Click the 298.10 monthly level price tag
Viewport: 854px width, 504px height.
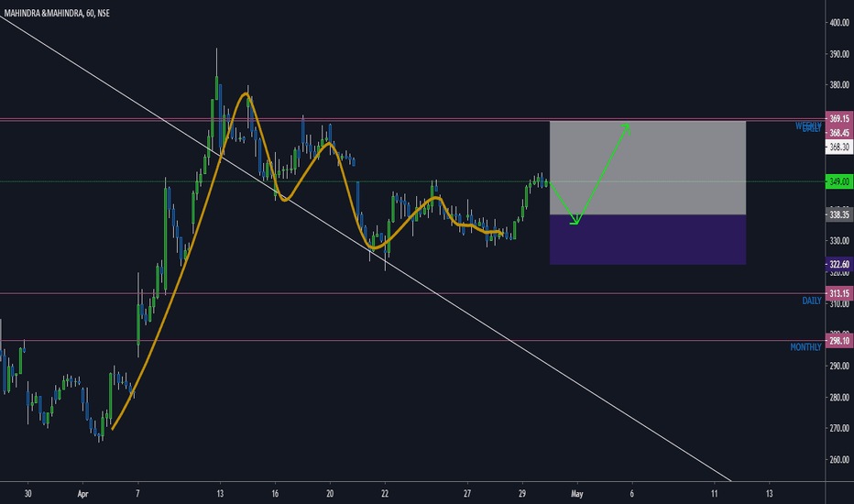point(839,341)
